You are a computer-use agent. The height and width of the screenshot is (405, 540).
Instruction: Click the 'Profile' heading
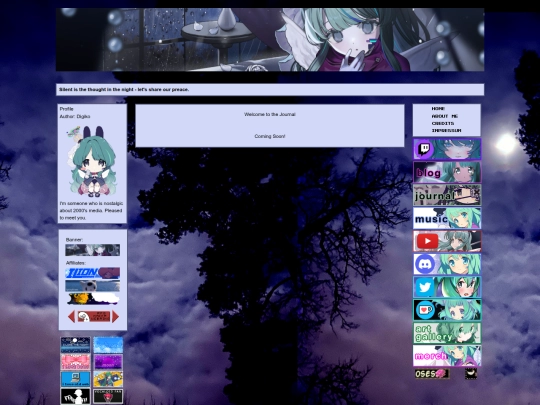(x=66, y=109)
